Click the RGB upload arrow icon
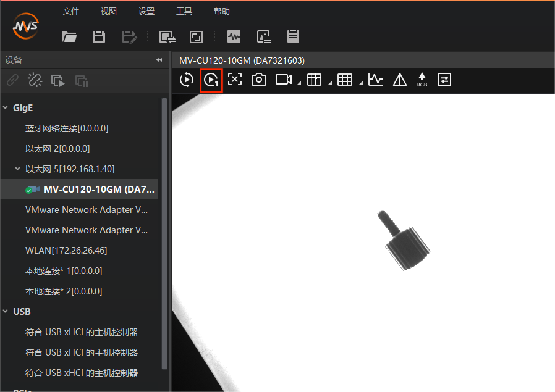This screenshot has width=555, height=392. 422,80
